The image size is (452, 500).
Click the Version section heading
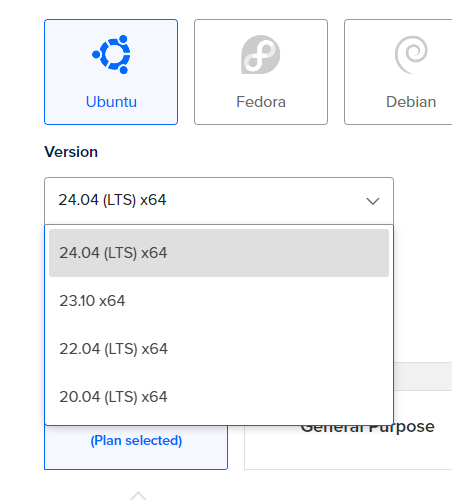tap(71, 152)
